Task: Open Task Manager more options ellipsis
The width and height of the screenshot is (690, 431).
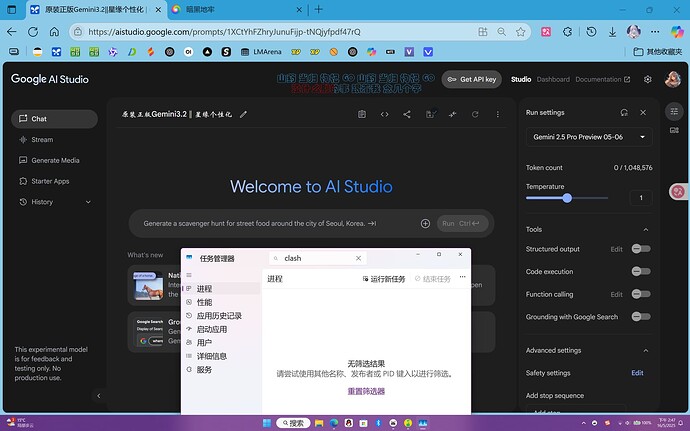Action: (462, 277)
